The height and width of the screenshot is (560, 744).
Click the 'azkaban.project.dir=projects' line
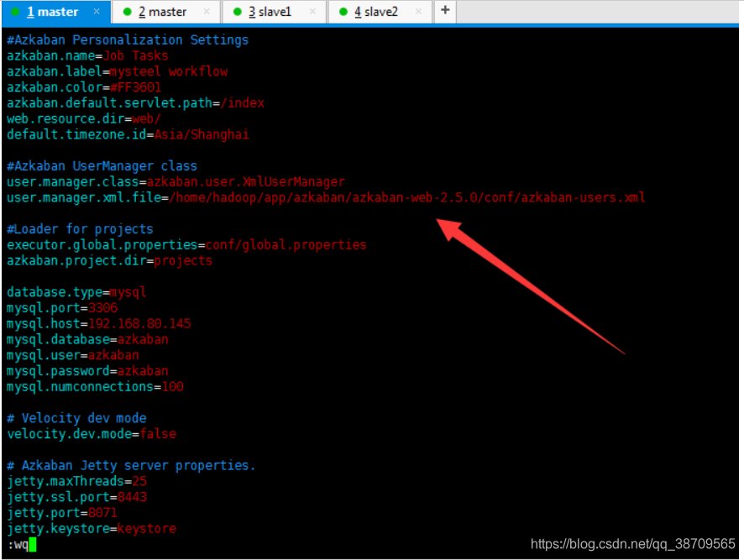pos(110,260)
